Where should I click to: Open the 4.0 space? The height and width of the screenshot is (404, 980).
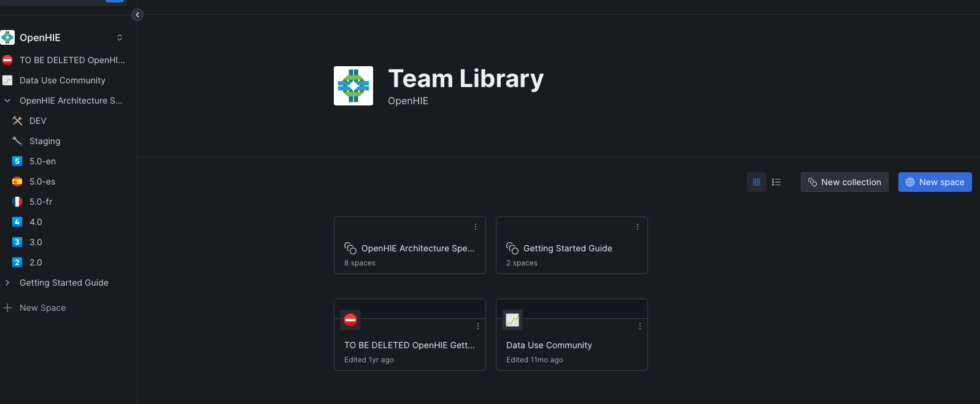pos(36,222)
